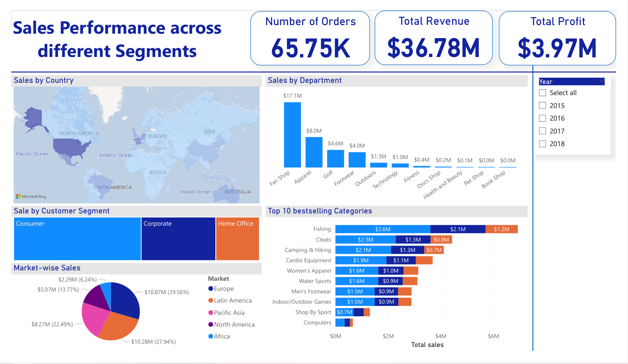Image resolution: width=628 pixels, height=364 pixels.
Task: Open the Year slicer dropdown
Action: 601,81
